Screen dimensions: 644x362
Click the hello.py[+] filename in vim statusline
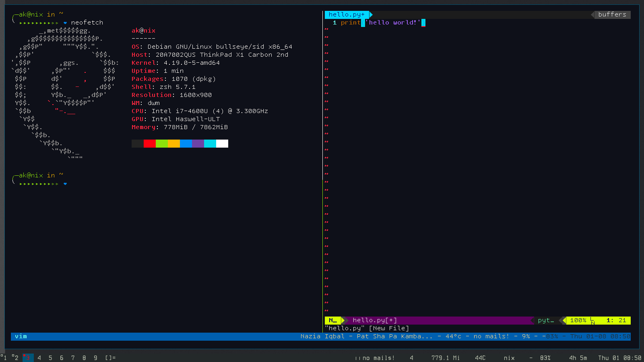375,320
